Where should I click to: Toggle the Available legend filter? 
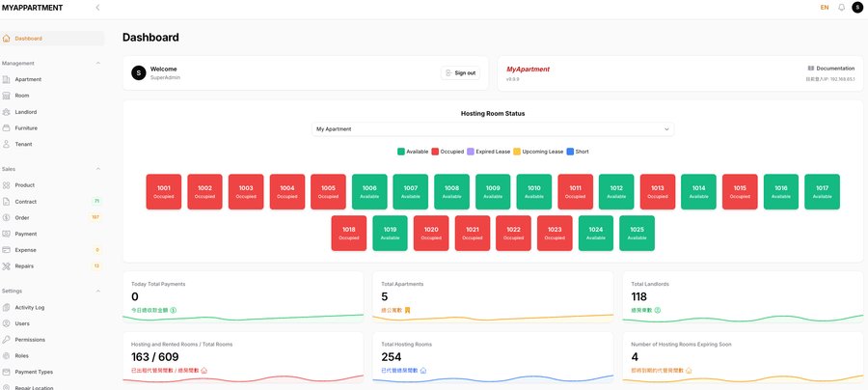pos(413,152)
